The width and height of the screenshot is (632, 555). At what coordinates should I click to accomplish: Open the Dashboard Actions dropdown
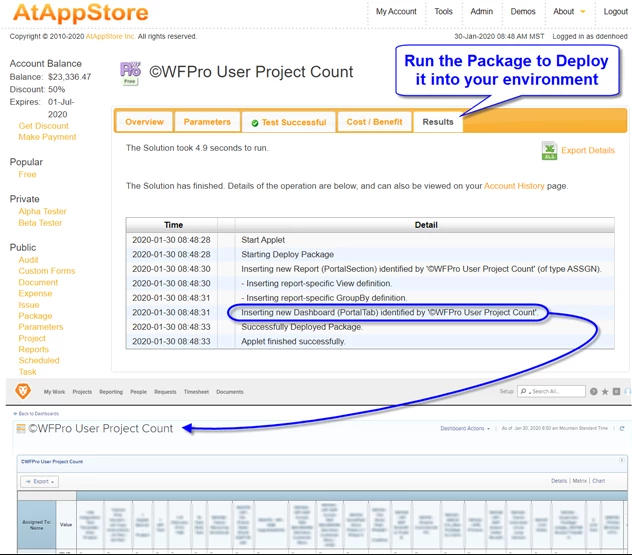point(465,428)
